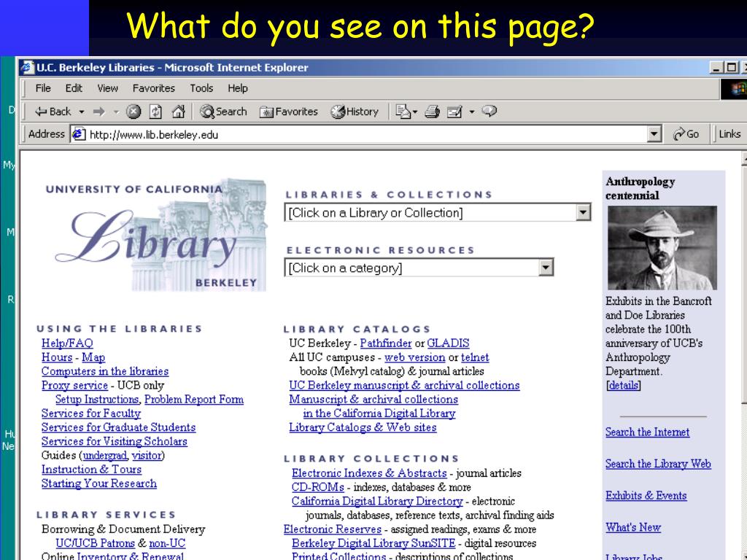Go to Home page icon
This screenshot has width=747, height=560.
pyautogui.click(x=178, y=112)
